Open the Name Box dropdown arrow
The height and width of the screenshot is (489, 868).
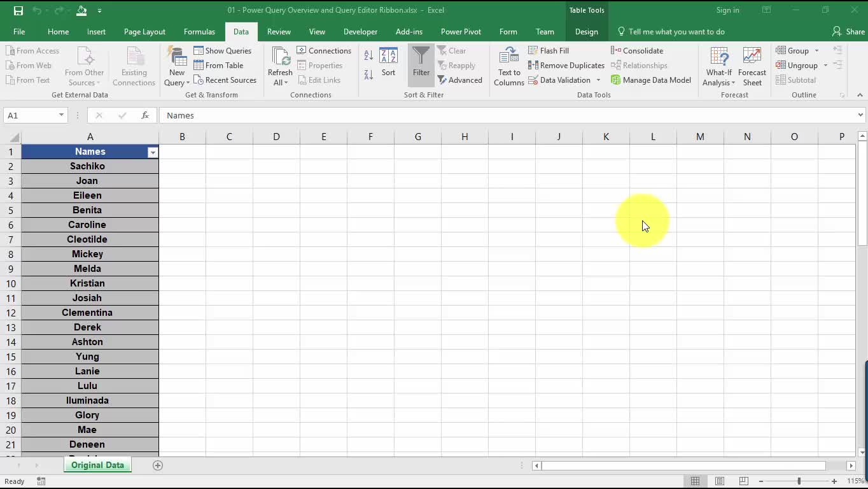pos(61,115)
